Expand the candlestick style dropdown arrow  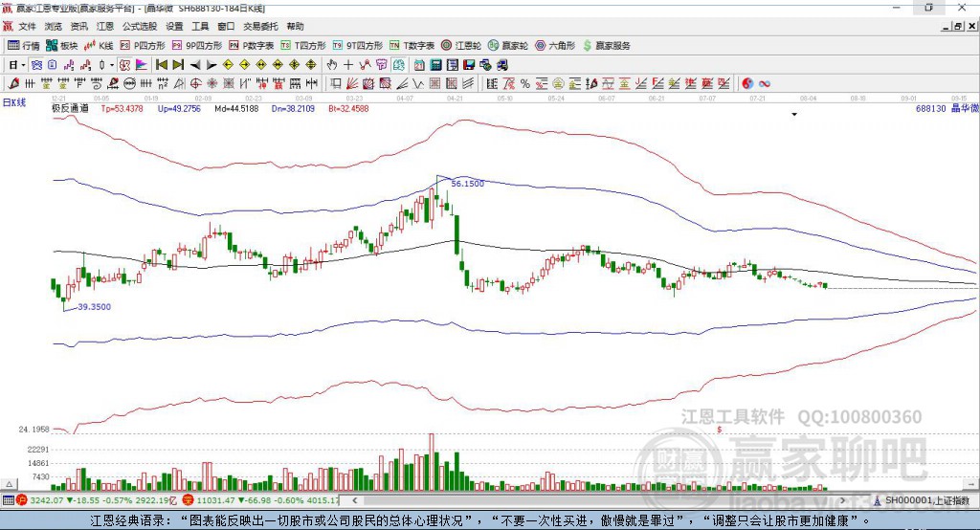click(x=112, y=65)
